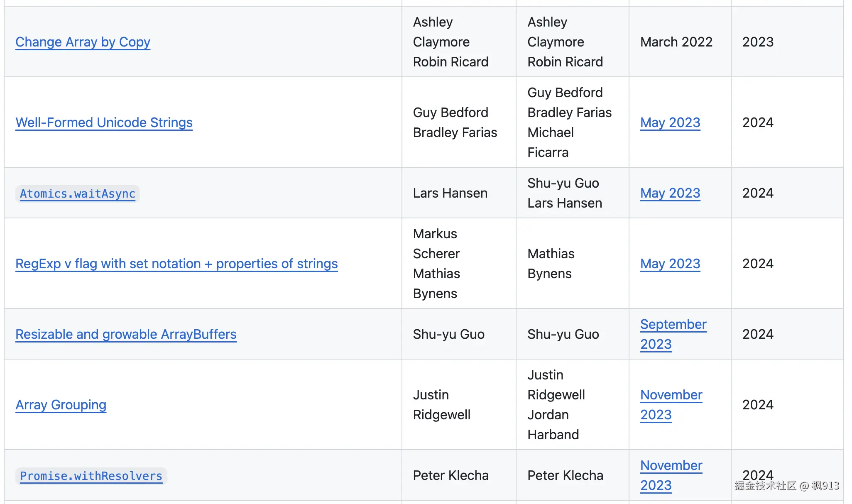Open RegExp v flag with set notation link
The width and height of the screenshot is (852, 504).
tap(176, 264)
